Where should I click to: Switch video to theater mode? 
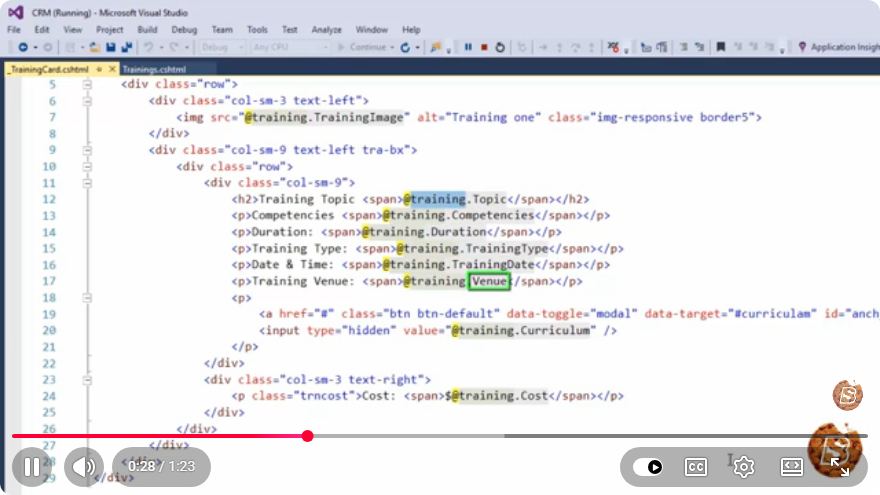click(792, 467)
